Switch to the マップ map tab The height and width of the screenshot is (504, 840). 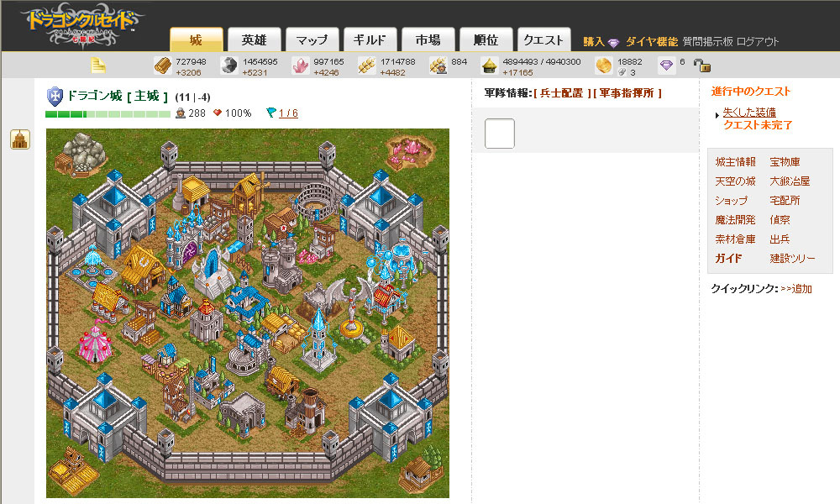312,40
